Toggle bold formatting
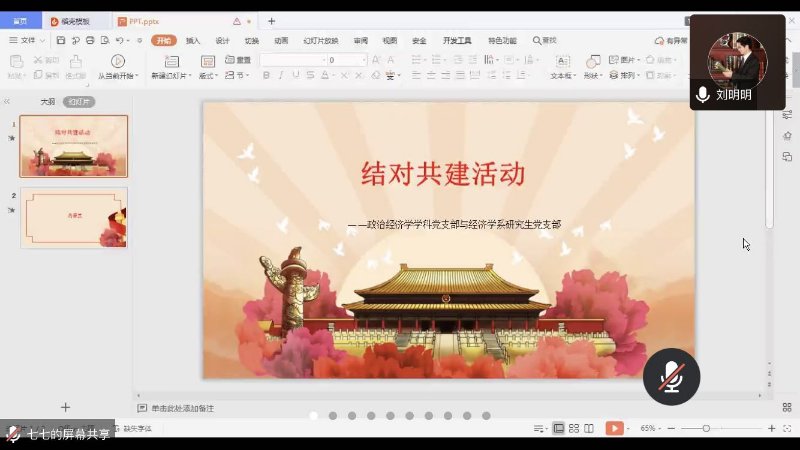This screenshot has height=450, width=800. (267, 75)
